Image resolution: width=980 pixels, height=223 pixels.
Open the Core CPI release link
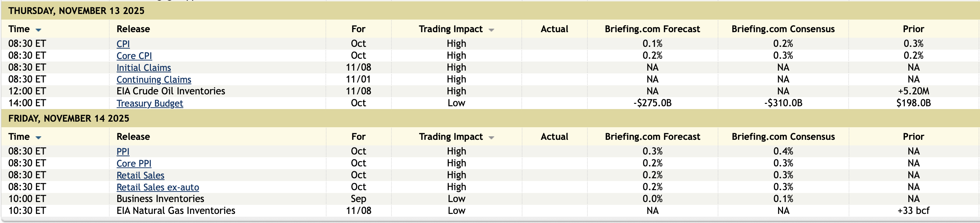134,56
